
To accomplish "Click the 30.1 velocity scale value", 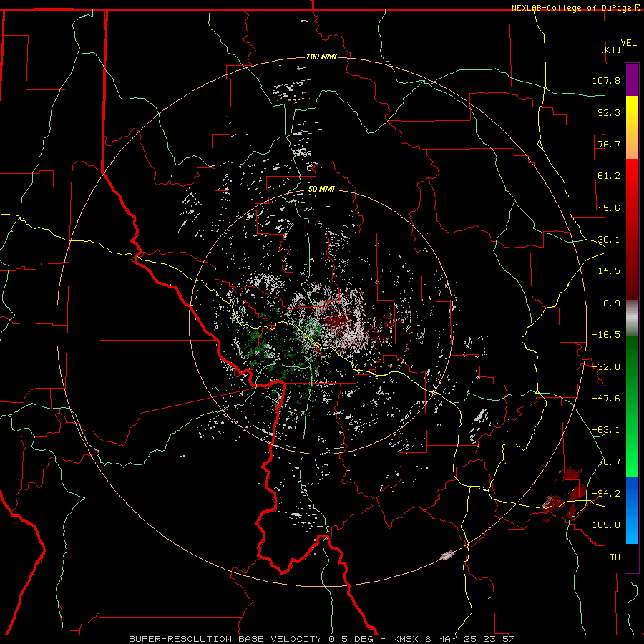I will coord(609,240).
